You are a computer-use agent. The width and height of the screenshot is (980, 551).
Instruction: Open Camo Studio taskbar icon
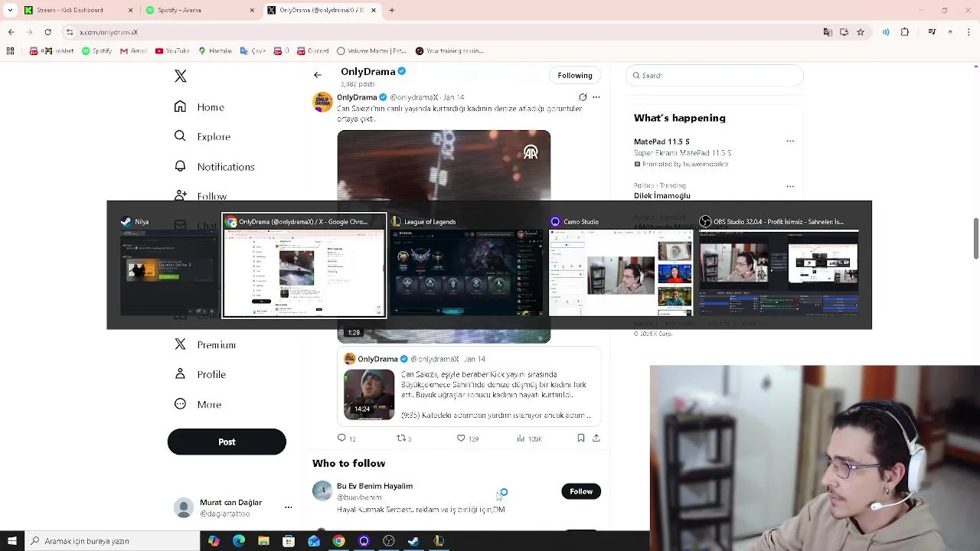tap(364, 541)
